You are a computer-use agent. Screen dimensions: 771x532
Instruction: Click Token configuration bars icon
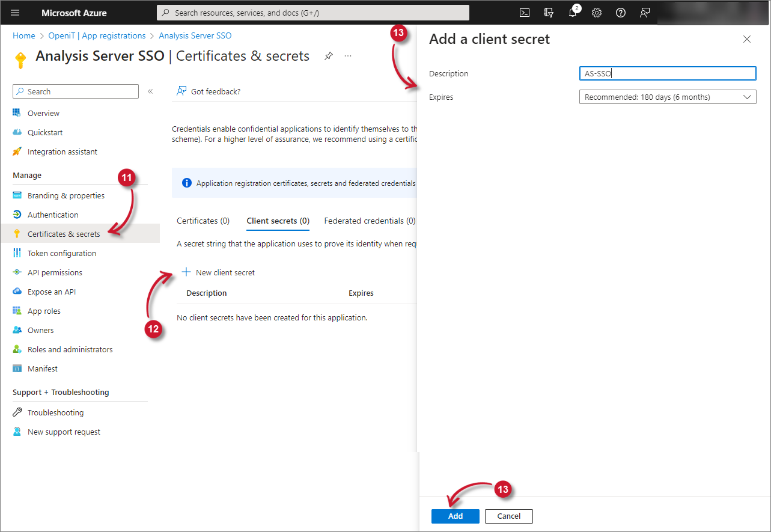(x=17, y=253)
